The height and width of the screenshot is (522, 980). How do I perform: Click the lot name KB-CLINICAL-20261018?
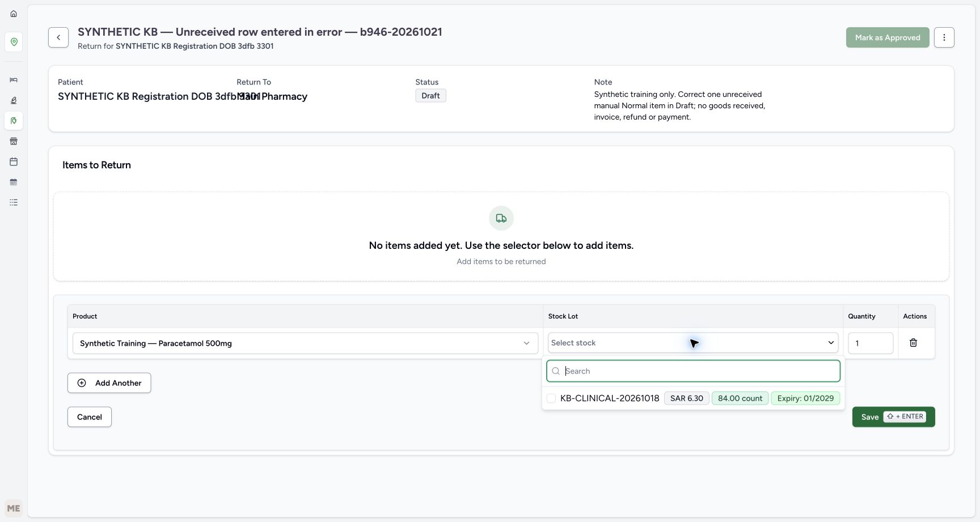tap(610, 398)
